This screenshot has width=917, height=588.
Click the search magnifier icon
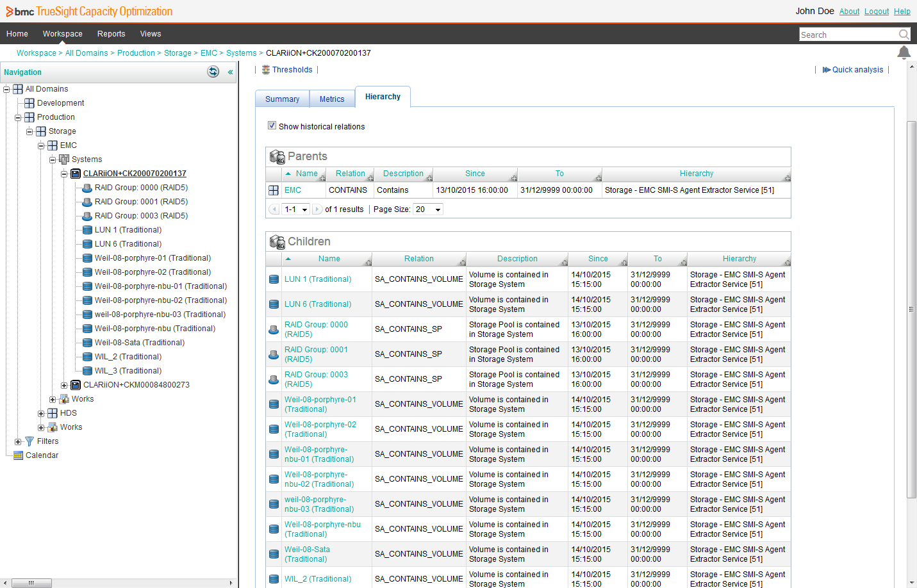[x=904, y=35]
